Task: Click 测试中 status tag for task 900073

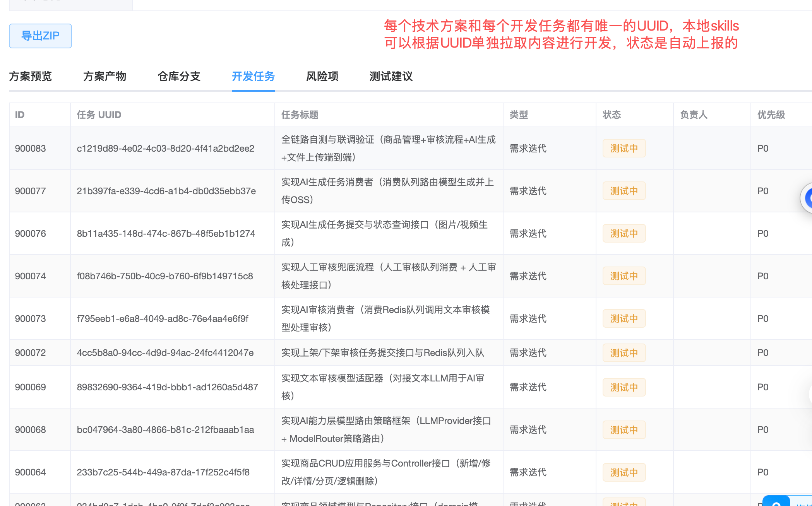Action: click(624, 319)
